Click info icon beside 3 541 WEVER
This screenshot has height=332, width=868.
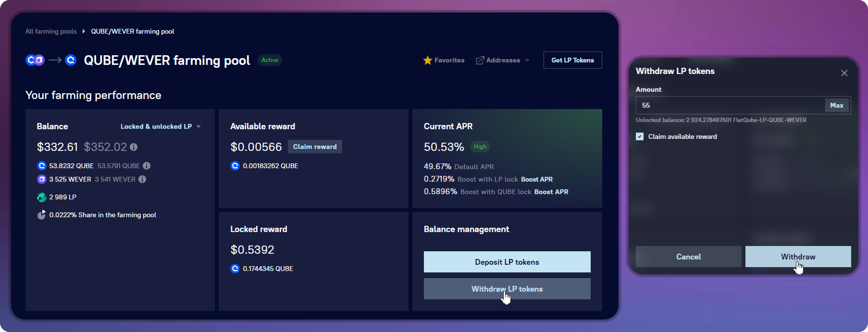pyautogui.click(x=143, y=179)
